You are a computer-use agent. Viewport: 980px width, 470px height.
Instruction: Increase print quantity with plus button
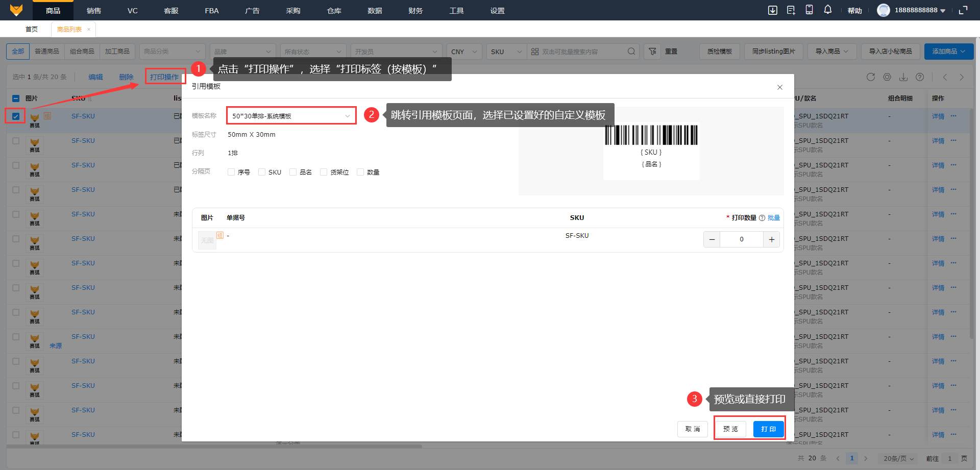772,239
